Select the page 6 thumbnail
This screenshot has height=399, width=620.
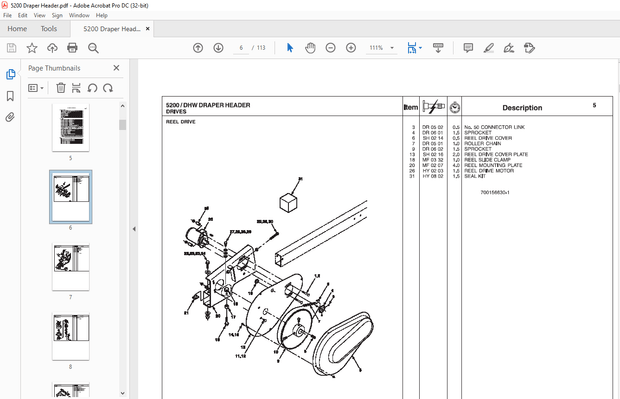point(71,197)
